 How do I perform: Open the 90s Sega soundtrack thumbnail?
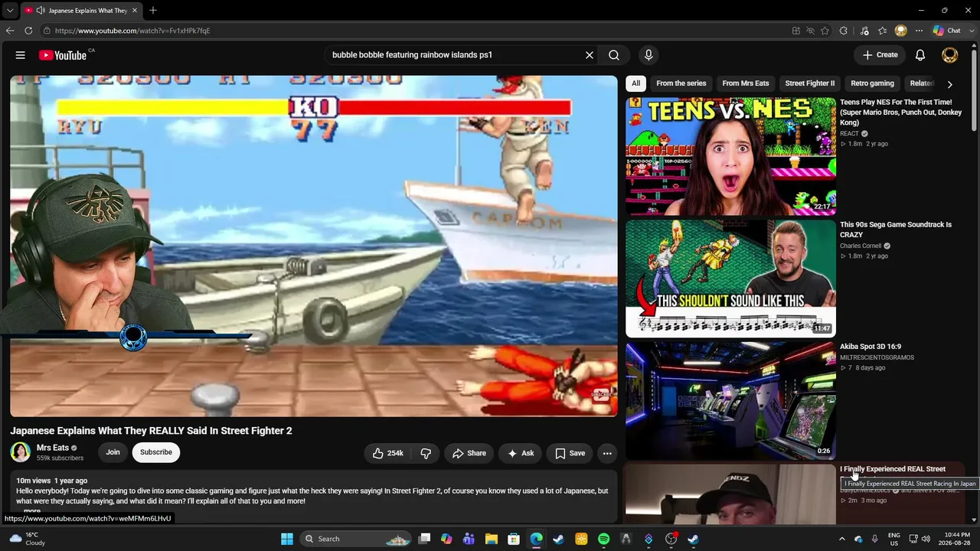(730, 279)
